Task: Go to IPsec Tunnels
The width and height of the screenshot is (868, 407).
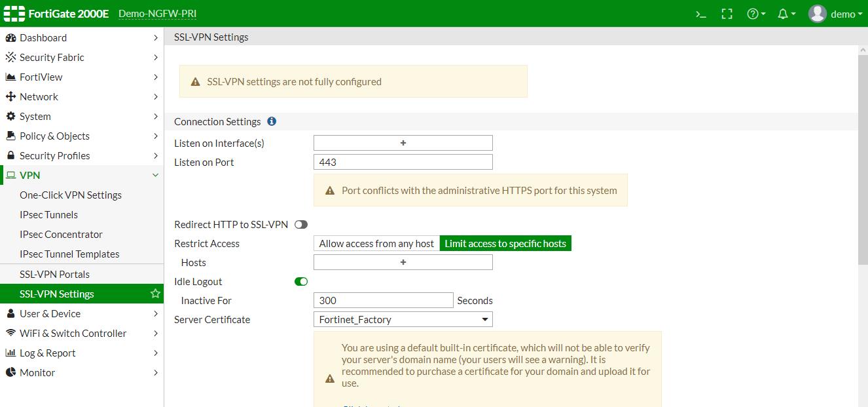Action: pyautogui.click(x=48, y=215)
